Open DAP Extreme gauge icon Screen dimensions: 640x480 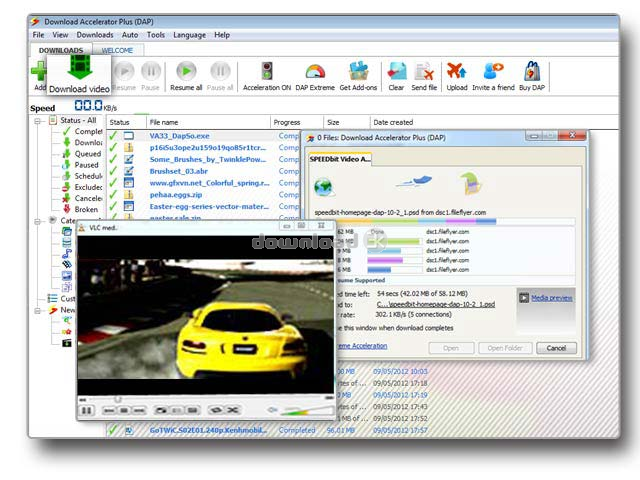[x=315, y=72]
